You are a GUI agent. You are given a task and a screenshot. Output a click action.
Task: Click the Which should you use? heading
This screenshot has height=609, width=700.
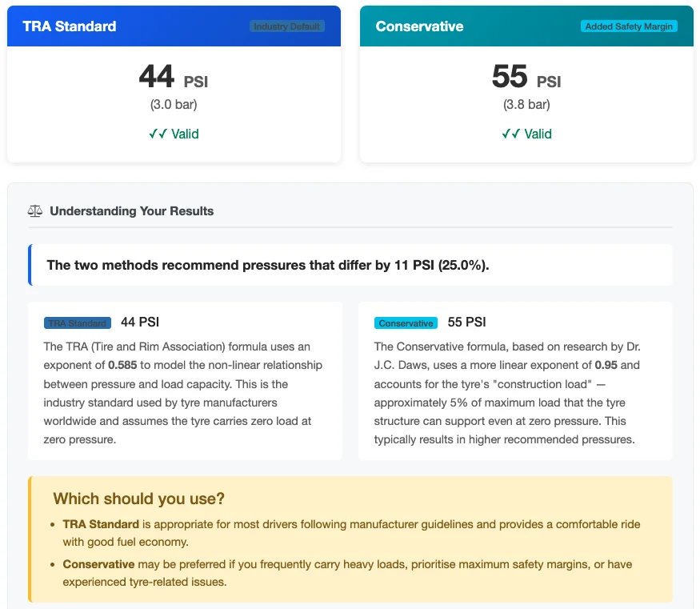[x=138, y=499]
